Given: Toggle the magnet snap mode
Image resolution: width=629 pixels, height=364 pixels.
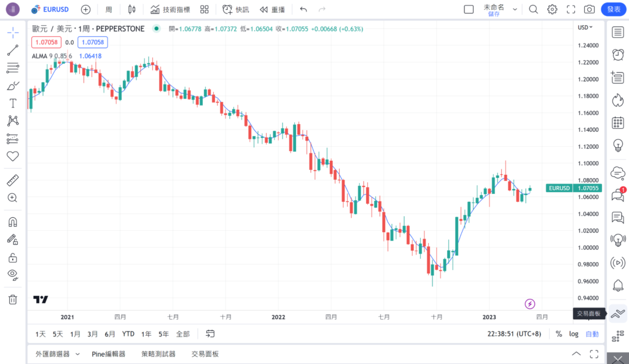Looking at the screenshot, I should [x=12, y=222].
